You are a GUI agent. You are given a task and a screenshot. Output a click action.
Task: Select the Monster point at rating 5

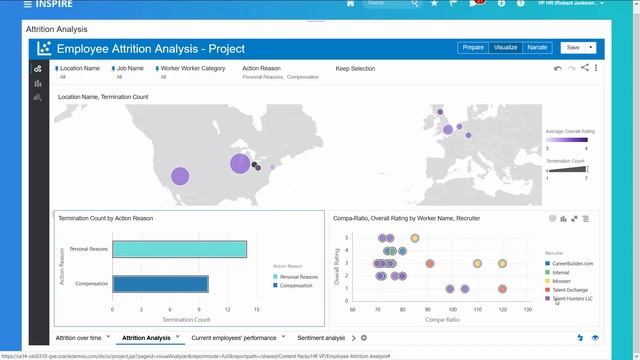tap(415, 238)
